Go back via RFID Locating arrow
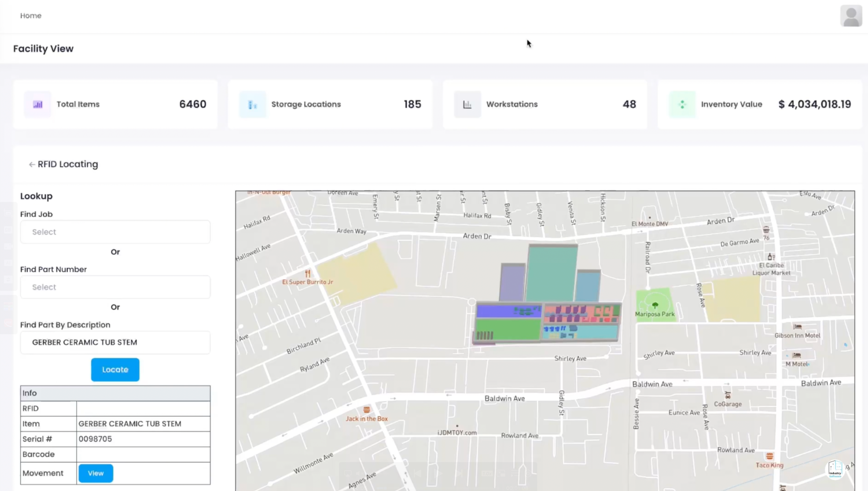This screenshot has width=868, height=491. click(32, 165)
